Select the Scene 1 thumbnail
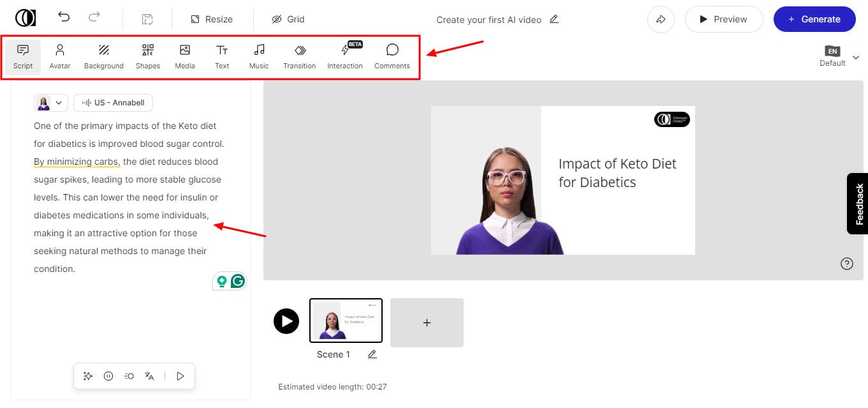This screenshot has height=408, width=868. [x=346, y=320]
